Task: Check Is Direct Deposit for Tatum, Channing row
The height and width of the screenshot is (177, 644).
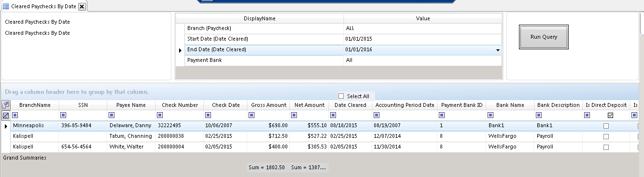Action: pos(606,136)
